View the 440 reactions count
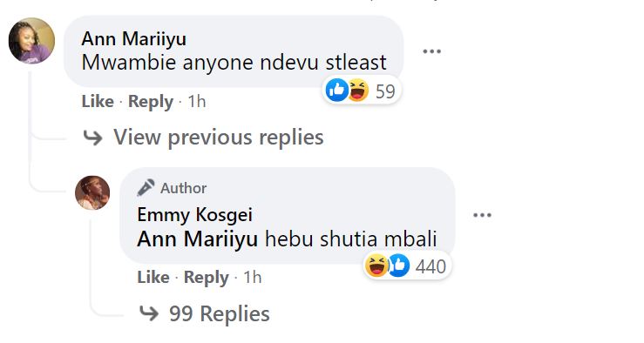Screen dimensions: 644x343 (x=430, y=266)
